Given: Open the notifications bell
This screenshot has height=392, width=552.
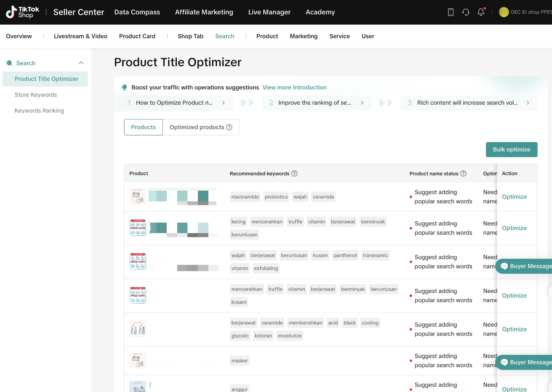Looking at the screenshot, I should click(x=481, y=12).
